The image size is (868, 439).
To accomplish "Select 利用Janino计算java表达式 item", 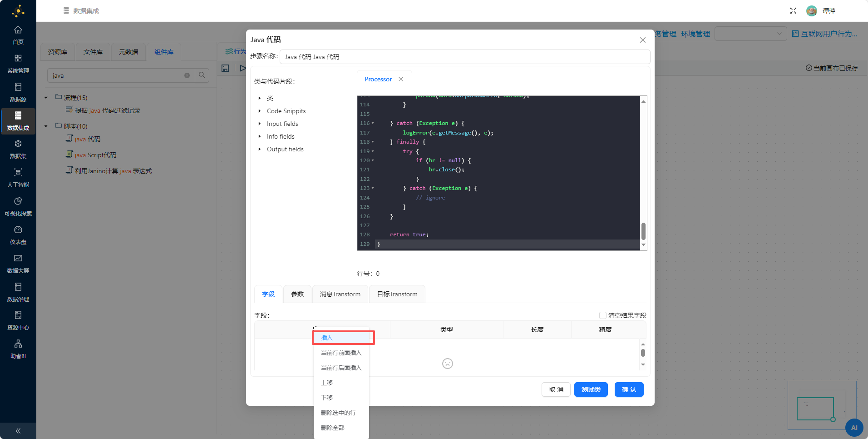I will coord(109,171).
